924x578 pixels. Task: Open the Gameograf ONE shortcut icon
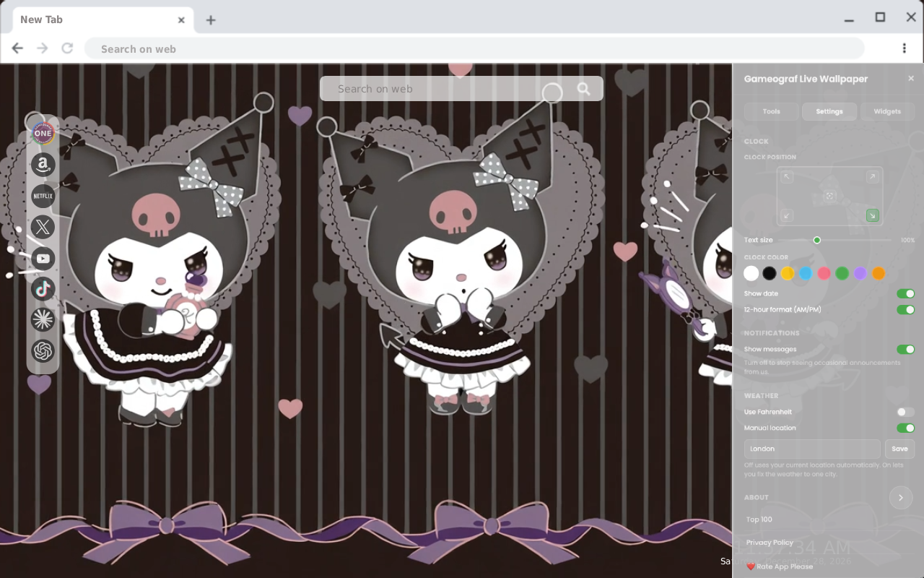(x=43, y=133)
